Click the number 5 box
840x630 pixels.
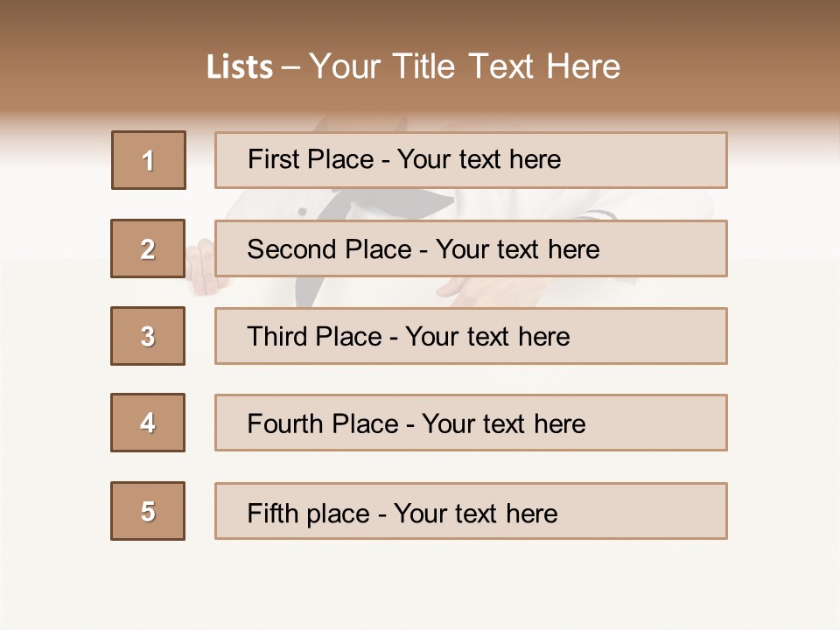click(148, 511)
